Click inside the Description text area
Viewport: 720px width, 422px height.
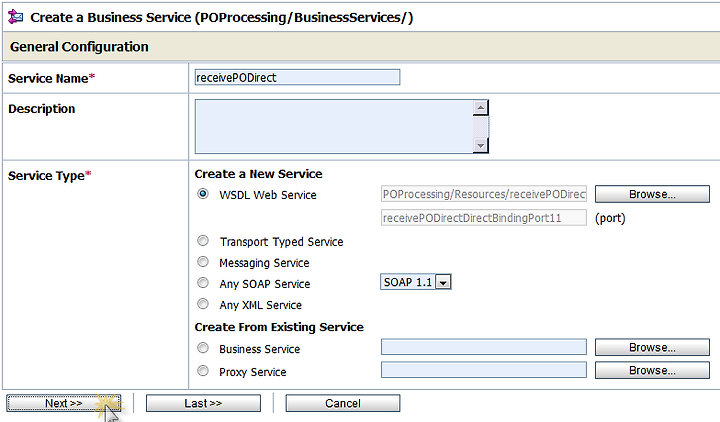click(334, 126)
